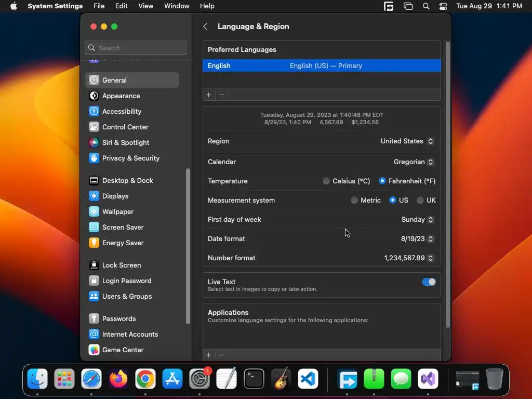Open App Store from the Dock

click(x=172, y=379)
